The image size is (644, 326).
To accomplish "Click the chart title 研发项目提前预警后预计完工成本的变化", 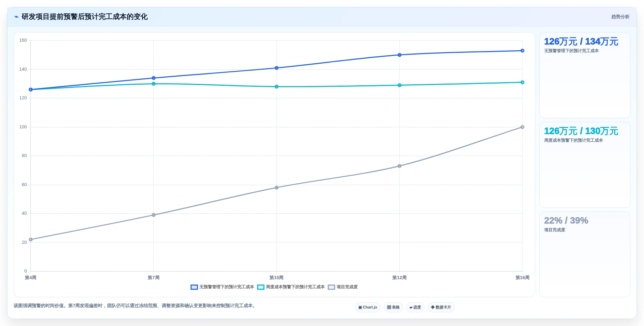I will (x=85, y=17).
